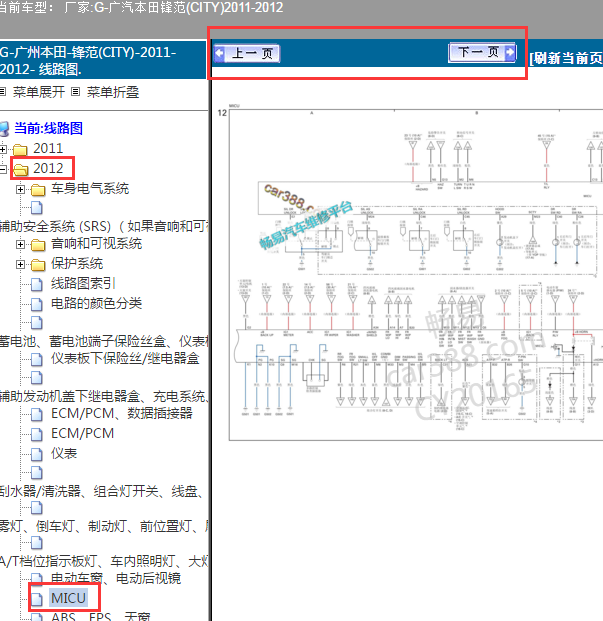Open the 保护系统 tree item
The height and width of the screenshot is (621, 603).
pos(77,264)
